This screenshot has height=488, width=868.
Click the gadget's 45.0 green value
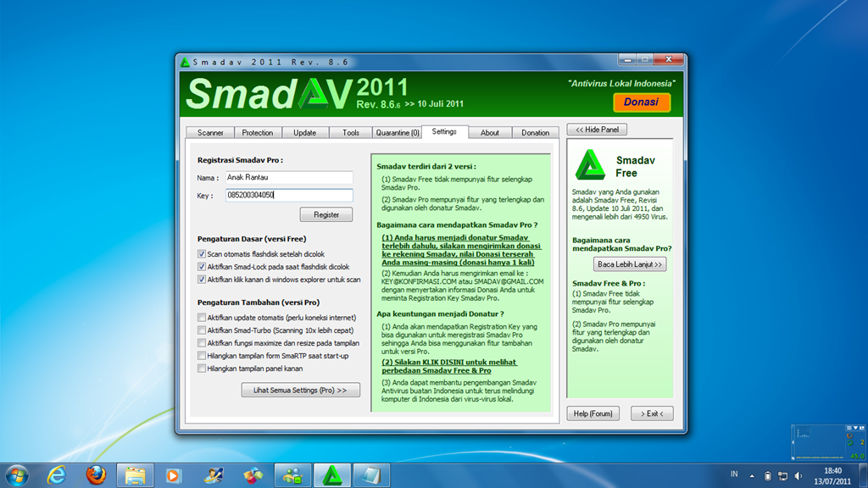point(857,456)
